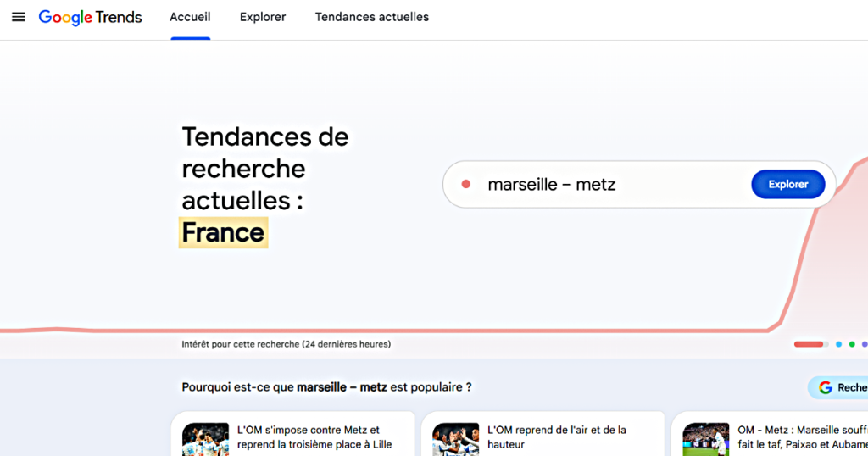Click the red dot beside marseille – metz

pos(466,184)
